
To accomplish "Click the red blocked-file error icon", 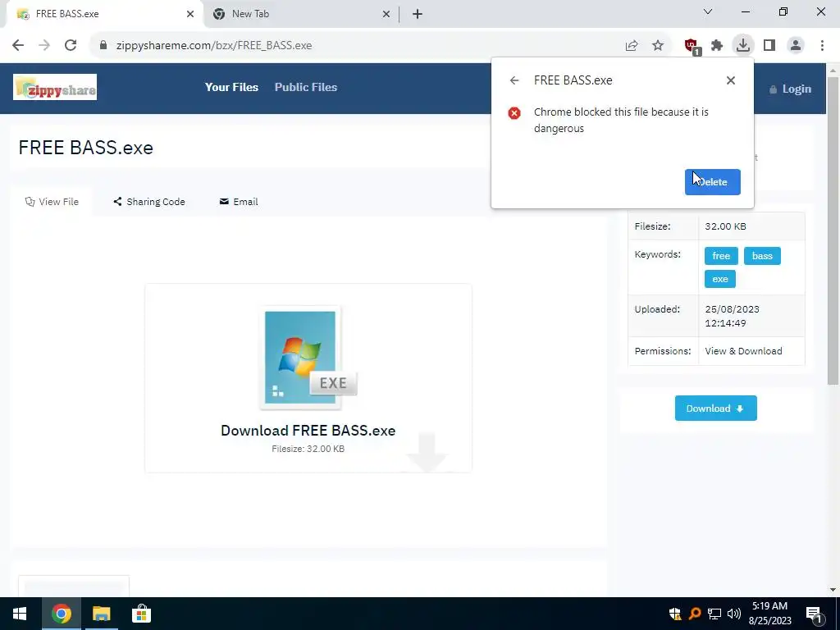I will 514,113.
